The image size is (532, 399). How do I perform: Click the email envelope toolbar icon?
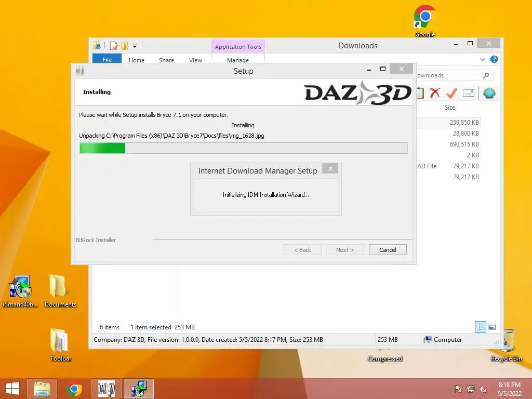click(x=468, y=93)
